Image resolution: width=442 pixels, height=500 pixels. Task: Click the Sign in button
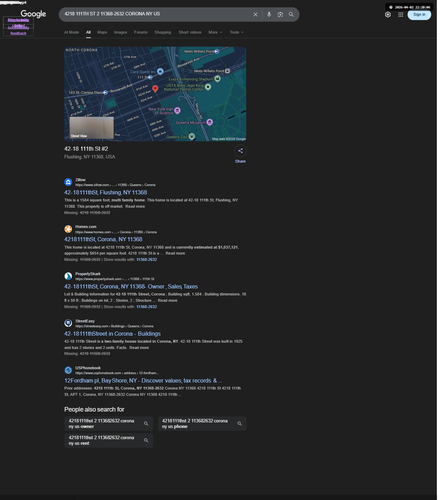(x=419, y=15)
